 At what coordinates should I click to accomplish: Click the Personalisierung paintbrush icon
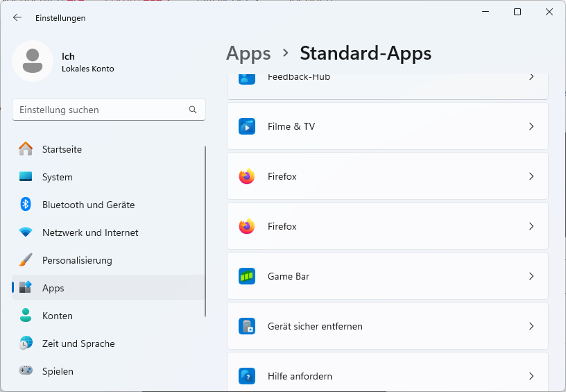26,260
